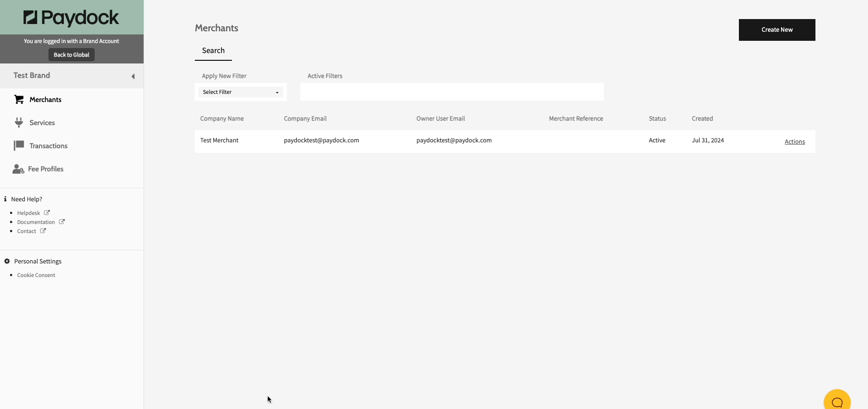Open the Select Filter dropdown

pos(241,92)
